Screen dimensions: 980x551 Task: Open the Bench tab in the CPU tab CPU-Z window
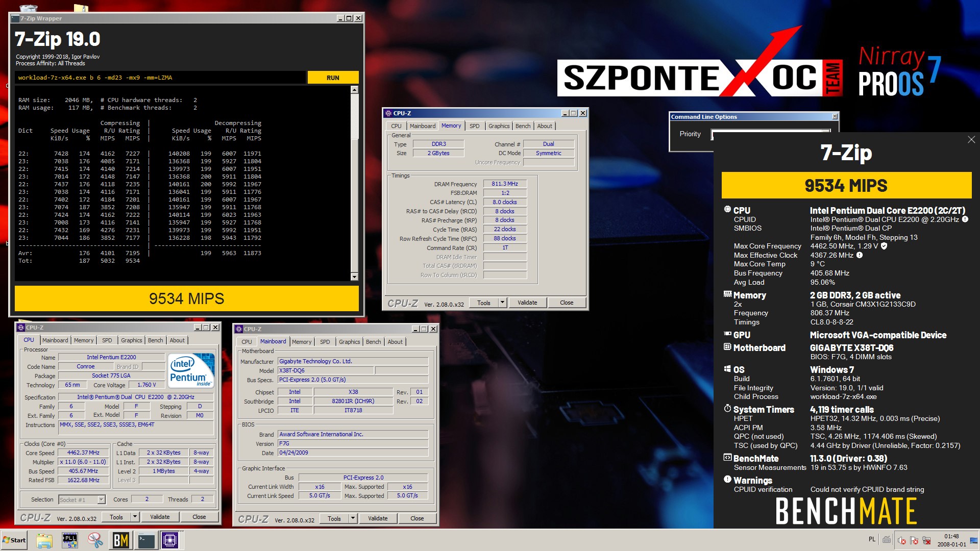(155, 340)
